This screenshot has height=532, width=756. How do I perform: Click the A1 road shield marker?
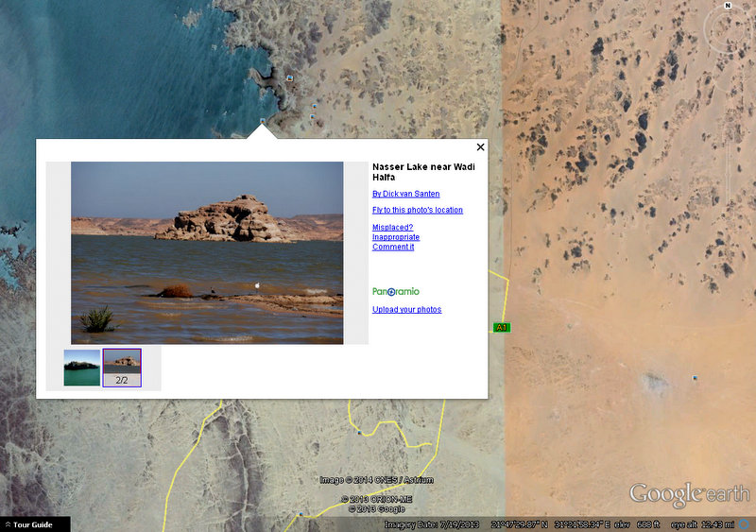tap(502, 328)
